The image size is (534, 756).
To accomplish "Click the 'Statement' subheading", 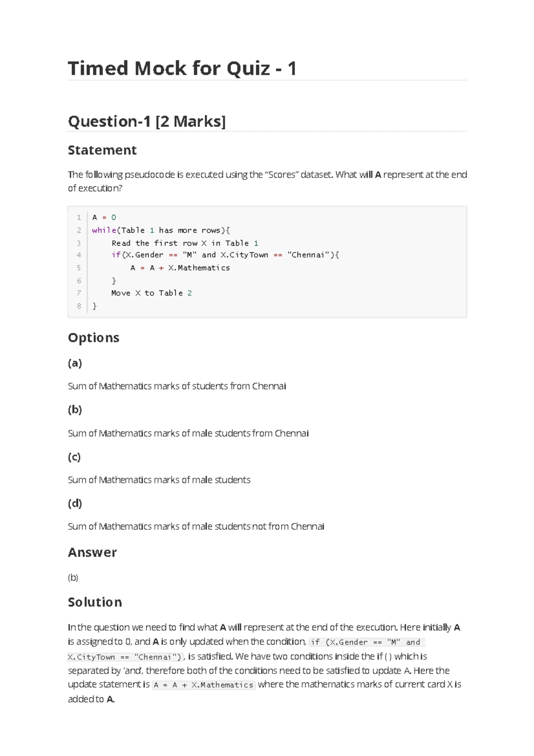I will pyautogui.click(x=102, y=150).
